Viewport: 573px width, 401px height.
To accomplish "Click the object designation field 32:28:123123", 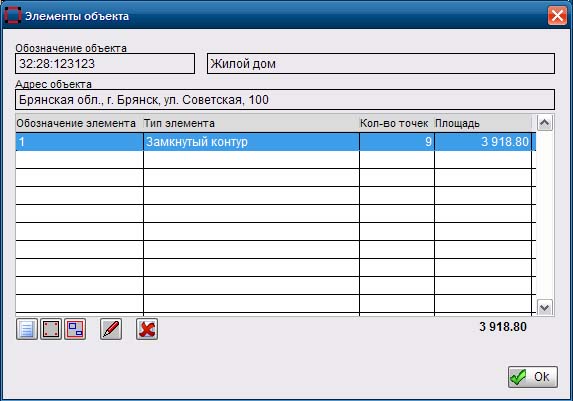I will pos(105,64).
